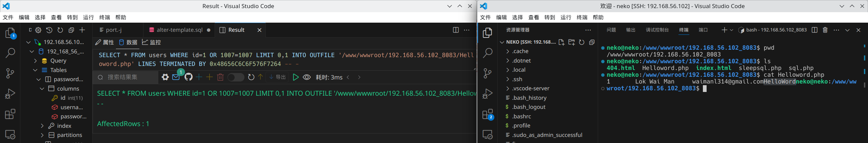The width and height of the screenshot is (868, 143).
Task: Toggle the switch in the result toolbar
Action: pyautogui.click(x=236, y=77)
